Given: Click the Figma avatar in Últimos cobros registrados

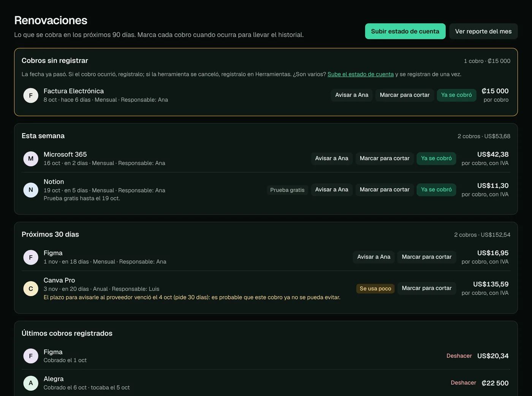Looking at the screenshot, I should pos(31,356).
